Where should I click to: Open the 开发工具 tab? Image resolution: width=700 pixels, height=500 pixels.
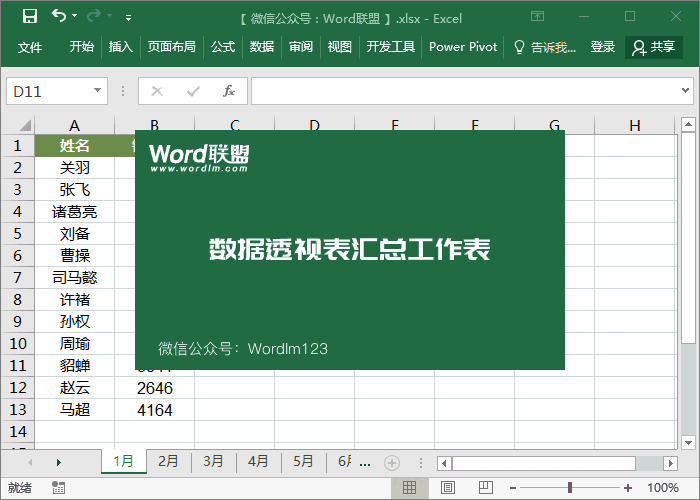(391, 46)
